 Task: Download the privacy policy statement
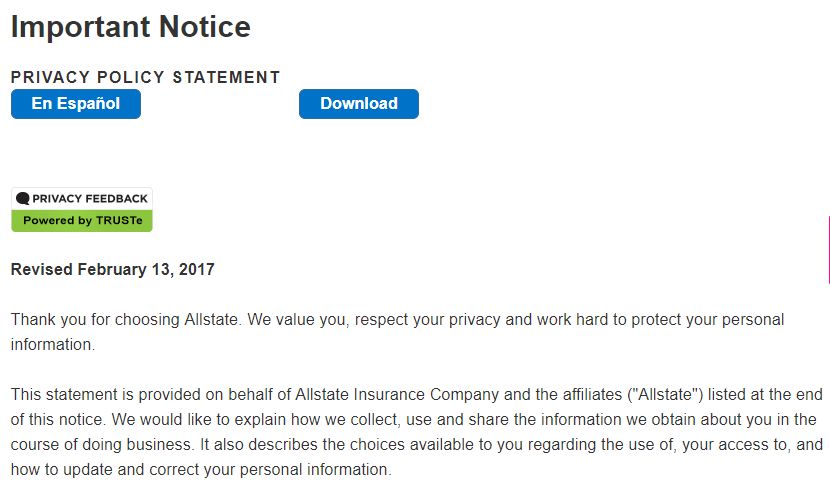(359, 104)
